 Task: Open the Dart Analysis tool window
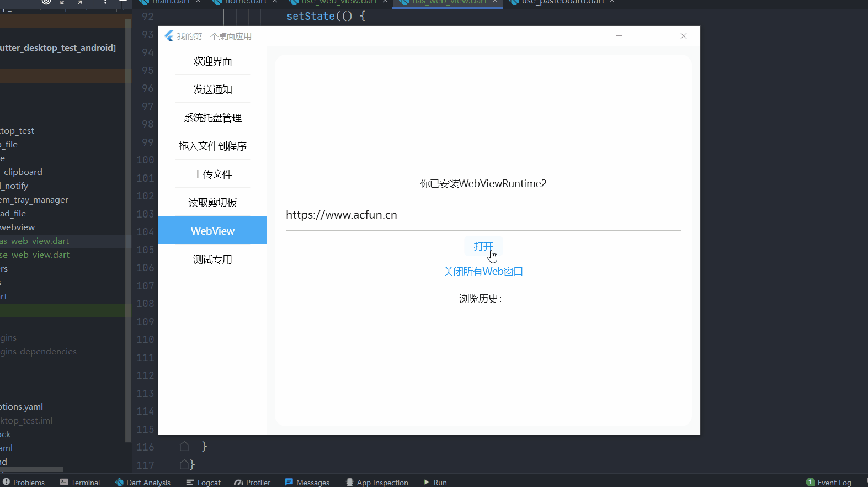pos(143,482)
